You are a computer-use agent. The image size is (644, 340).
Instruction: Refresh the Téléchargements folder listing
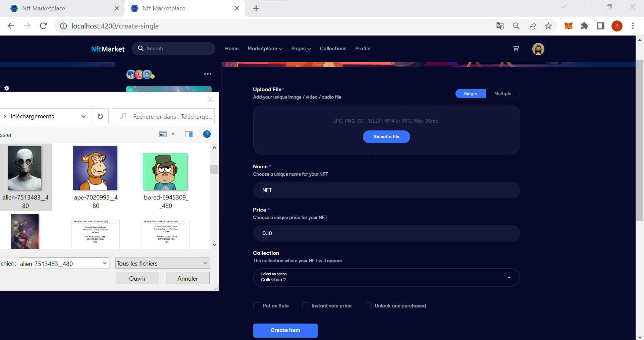click(100, 116)
